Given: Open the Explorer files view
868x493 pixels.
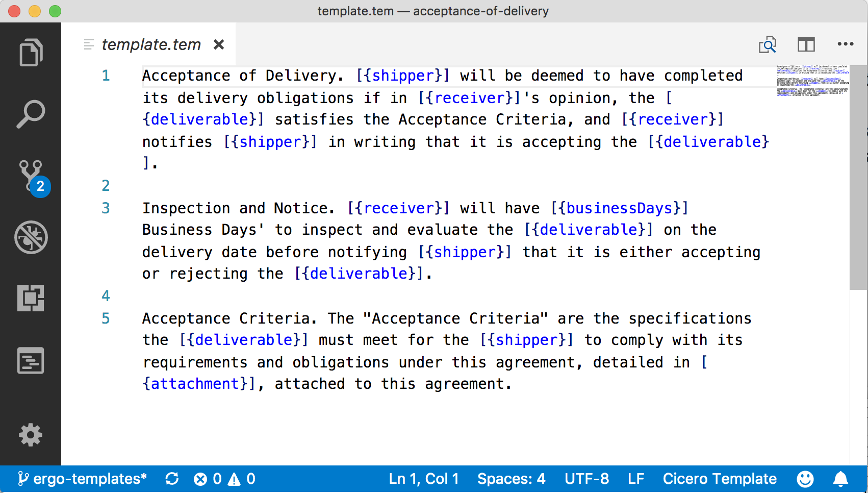Looking at the screenshot, I should pos(31,52).
